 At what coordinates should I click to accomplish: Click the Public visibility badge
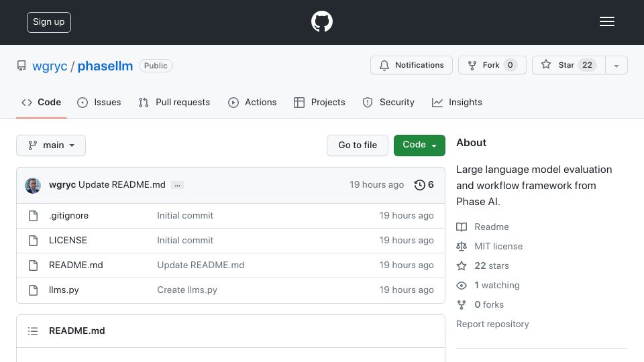point(156,66)
